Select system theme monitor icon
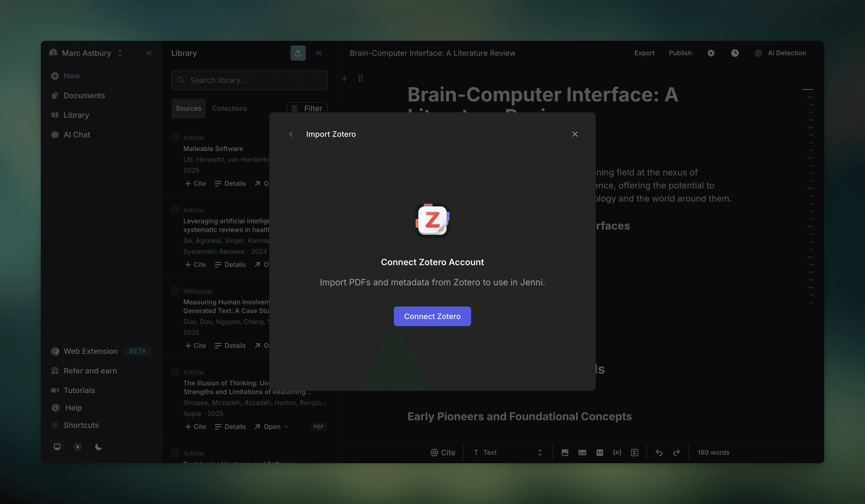 pyautogui.click(x=57, y=447)
